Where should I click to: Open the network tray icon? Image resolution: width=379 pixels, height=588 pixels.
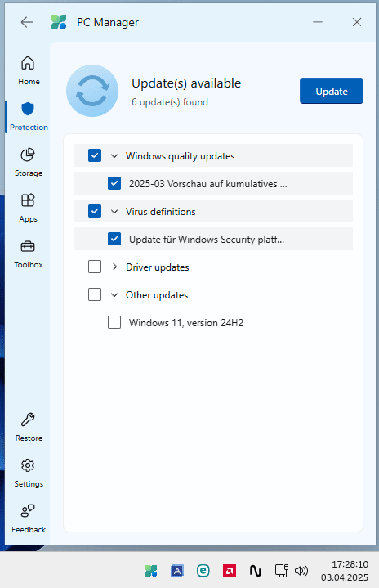[x=281, y=571]
